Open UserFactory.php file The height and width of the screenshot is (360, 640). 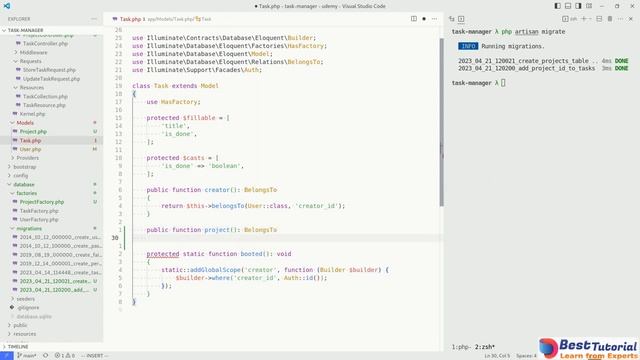(39, 220)
